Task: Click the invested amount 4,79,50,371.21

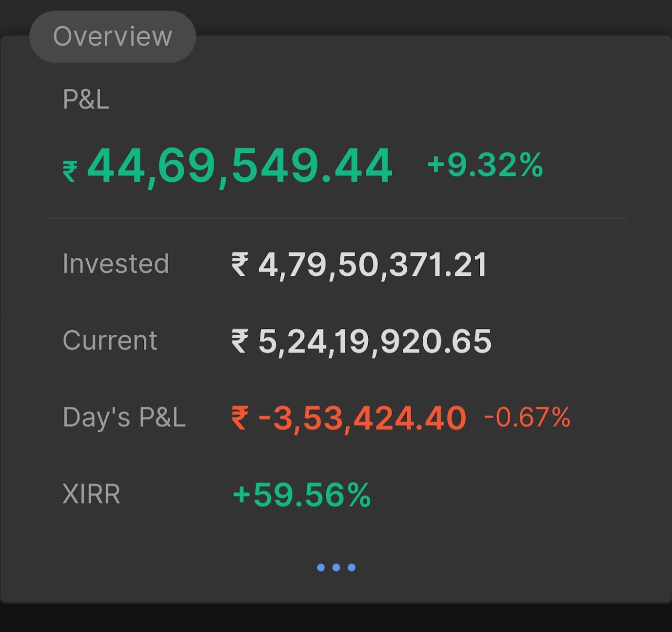Action: coord(373,264)
